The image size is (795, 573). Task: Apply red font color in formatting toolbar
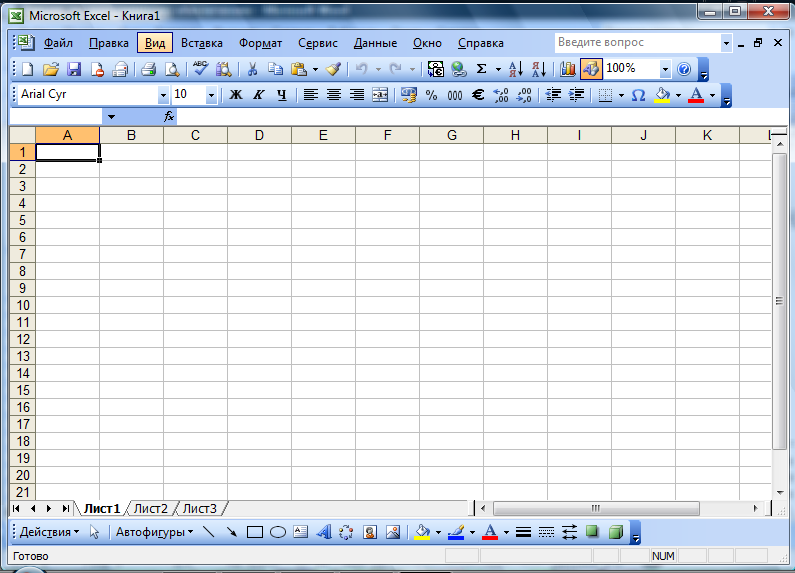click(696, 95)
